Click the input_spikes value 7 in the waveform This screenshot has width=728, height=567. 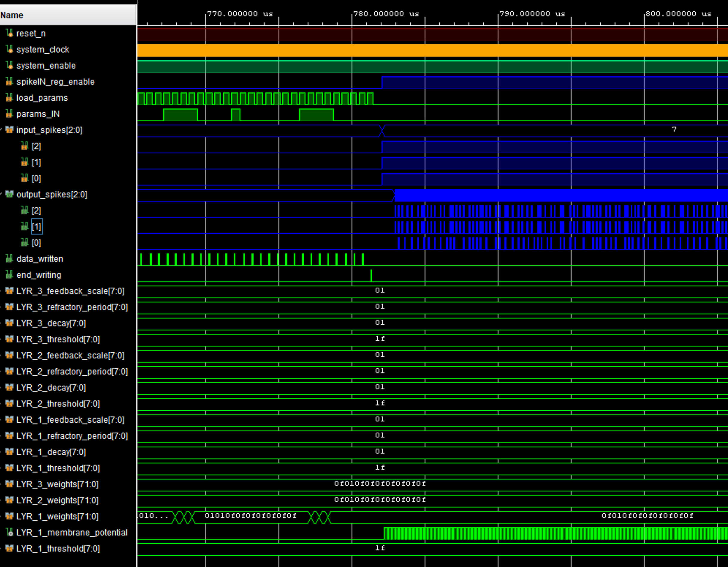coord(674,129)
